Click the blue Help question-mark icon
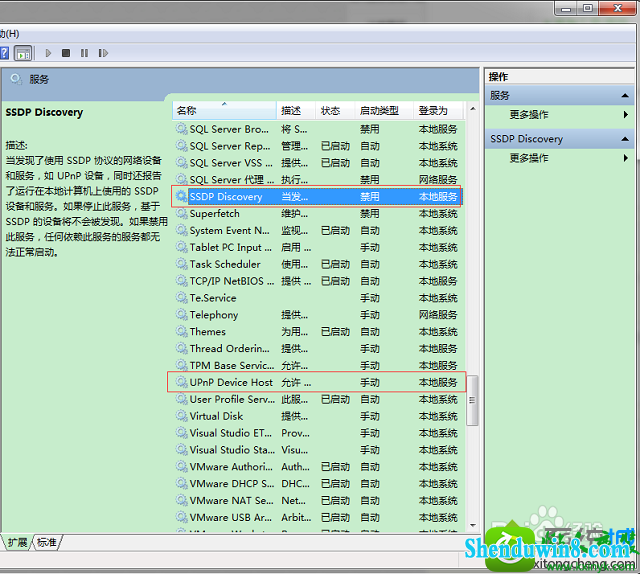Image resolution: width=640 pixels, height=574 pixels. coord(4,53)
